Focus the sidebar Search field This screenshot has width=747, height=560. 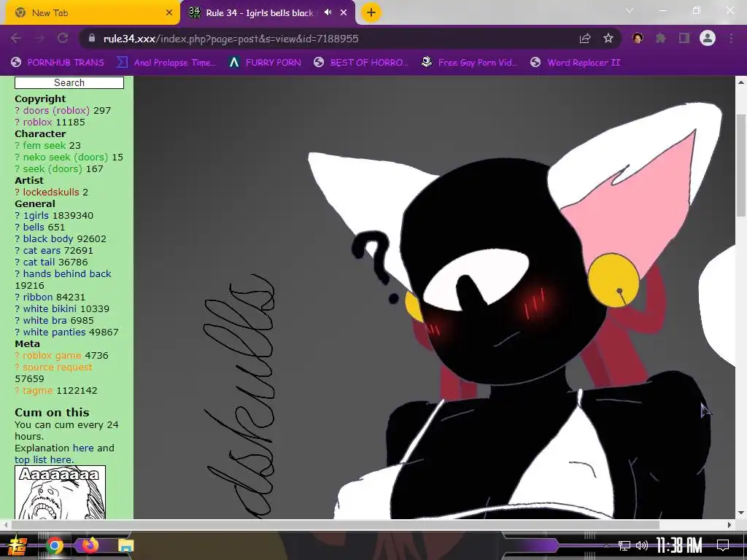69,82
